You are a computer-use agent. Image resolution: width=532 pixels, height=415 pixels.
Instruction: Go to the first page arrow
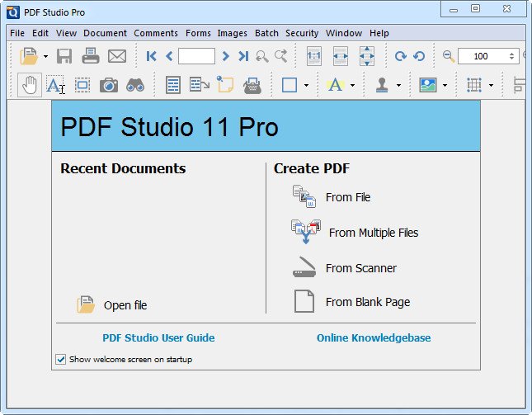tap(151, 56)
